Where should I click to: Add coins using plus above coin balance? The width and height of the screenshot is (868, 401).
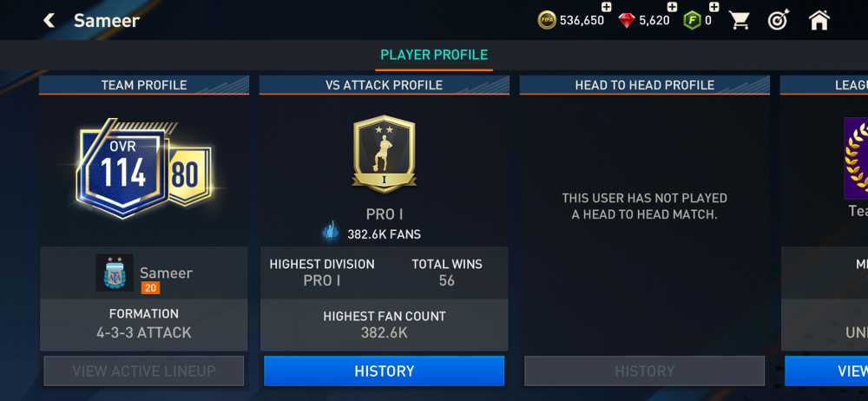click(x=606, y=8)
